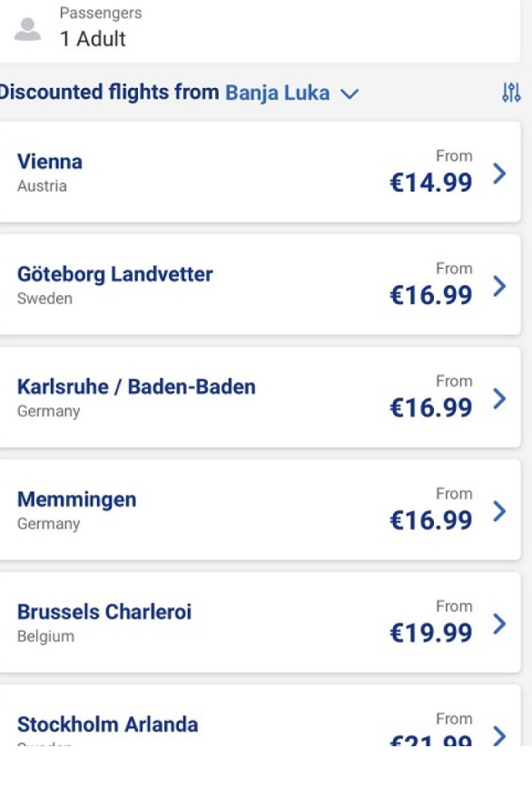Click the arrow next to Stockholm Arlanda fare
Viewport: 532px width, 788px height.
[x=498, y=735]
